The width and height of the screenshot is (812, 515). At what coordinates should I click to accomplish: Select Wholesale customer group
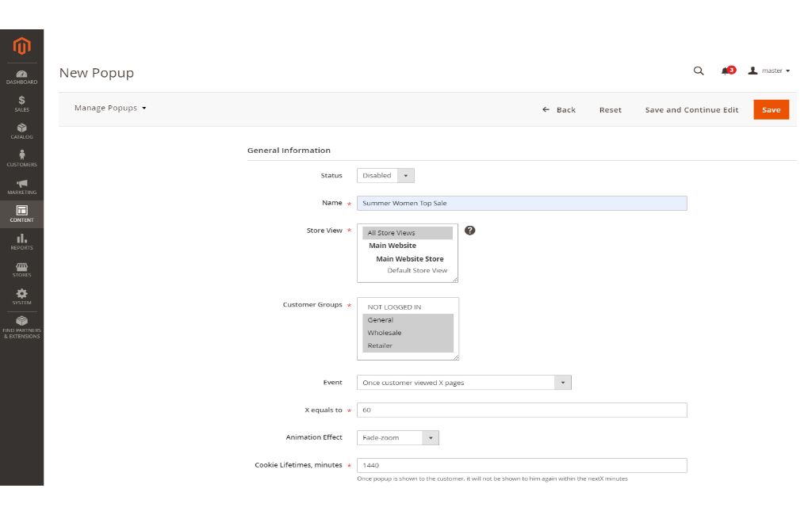[408, 333]
